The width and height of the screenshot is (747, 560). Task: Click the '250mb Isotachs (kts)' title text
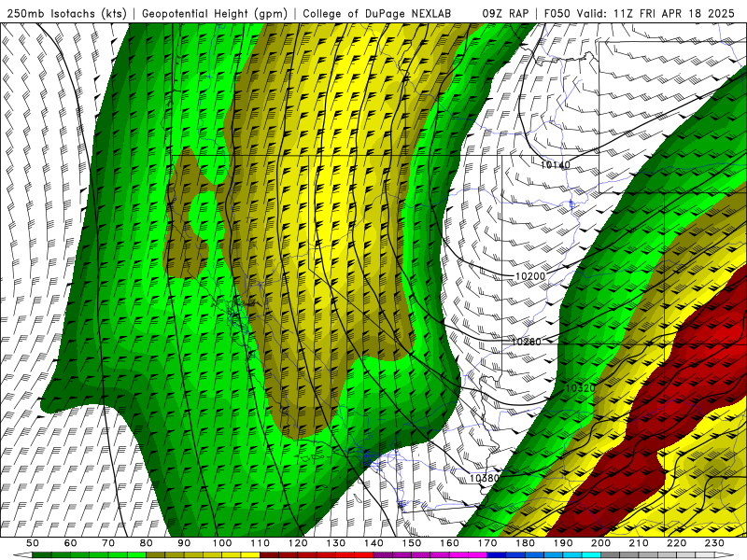[x=66, y=13]
